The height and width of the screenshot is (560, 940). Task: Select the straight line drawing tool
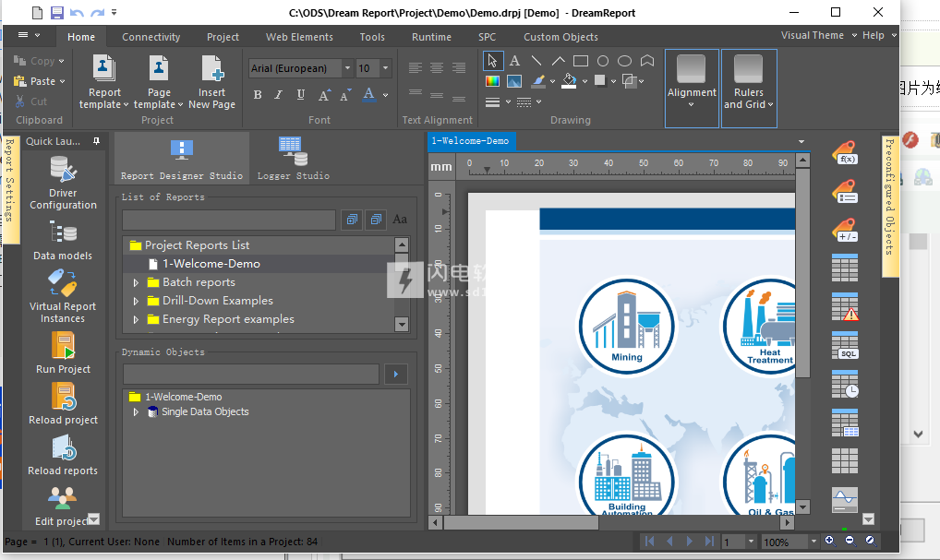coord(536,61)
